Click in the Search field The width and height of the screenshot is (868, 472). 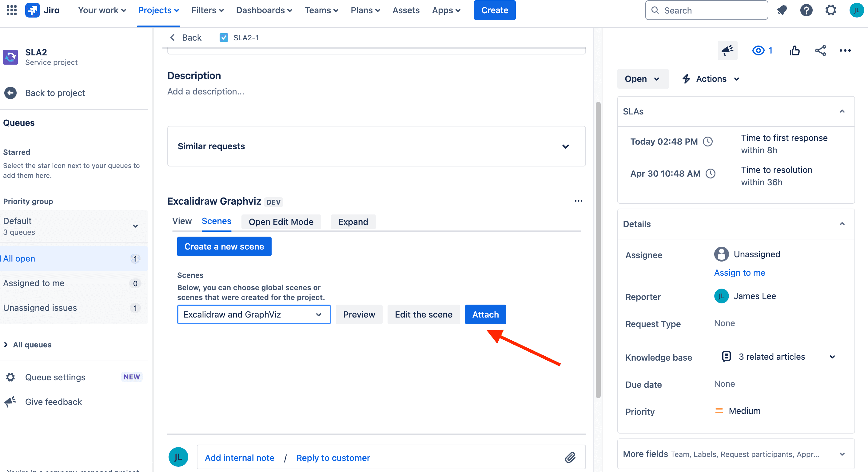706,10
